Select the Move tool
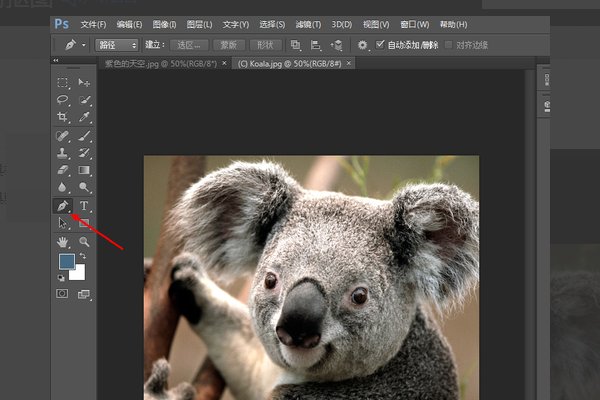Viewport: 600px width, 400px height. click(84, 82)
